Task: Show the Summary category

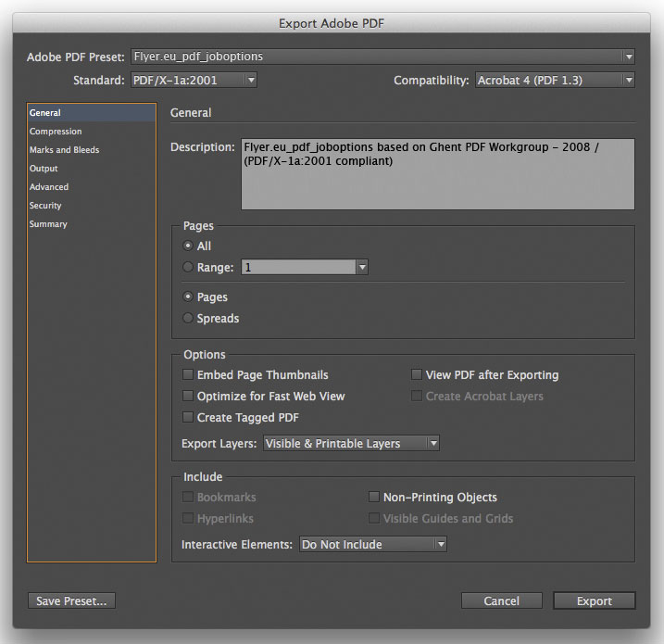Action: [x=92, y=224]
